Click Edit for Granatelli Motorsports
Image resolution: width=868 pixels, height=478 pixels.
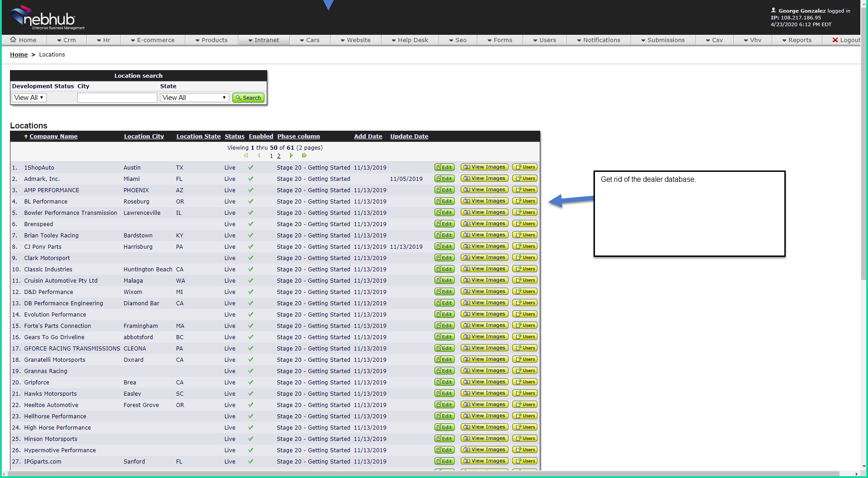coord(444,360)
